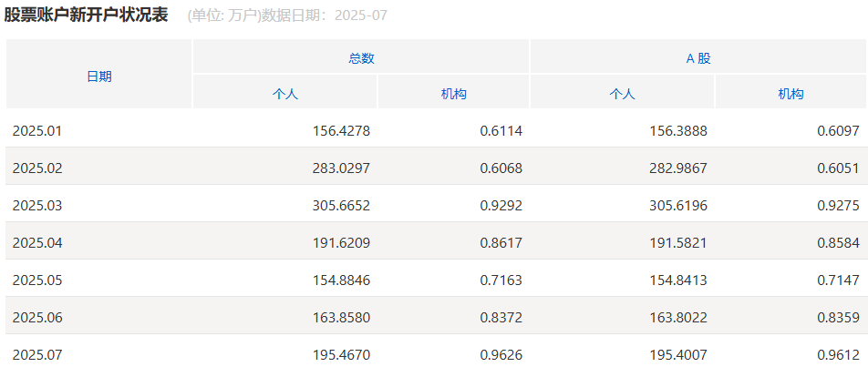Select date cell 2025.07
868x367 pixels.
(x=37, y=355)
